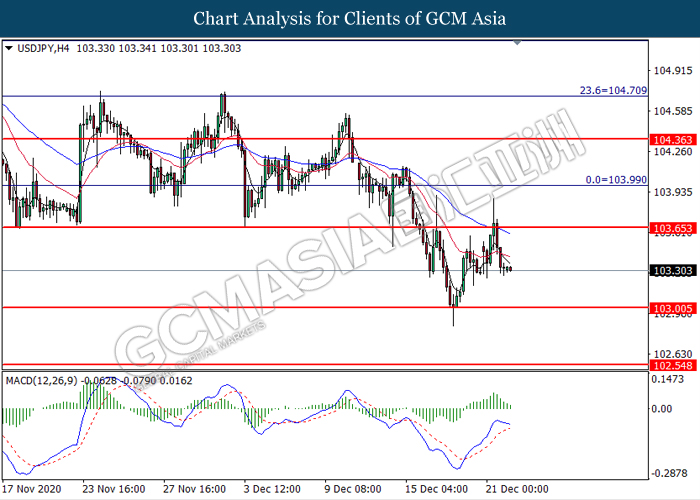Click the 'Chart Analysis for Clients of GCM Asia' title
The width and height of the screenshot is (700, 500).
(x=350, y=19)
